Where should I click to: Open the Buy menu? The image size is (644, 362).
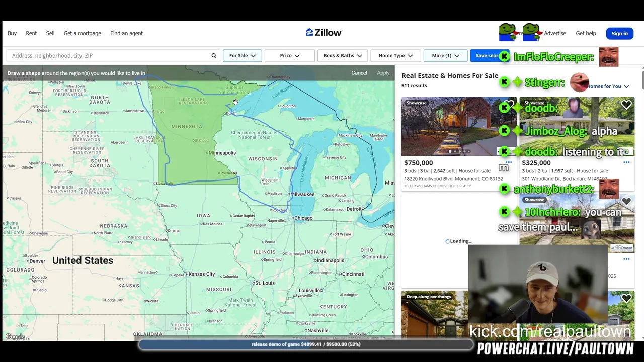pyautogui.click(x=12, y=33)
